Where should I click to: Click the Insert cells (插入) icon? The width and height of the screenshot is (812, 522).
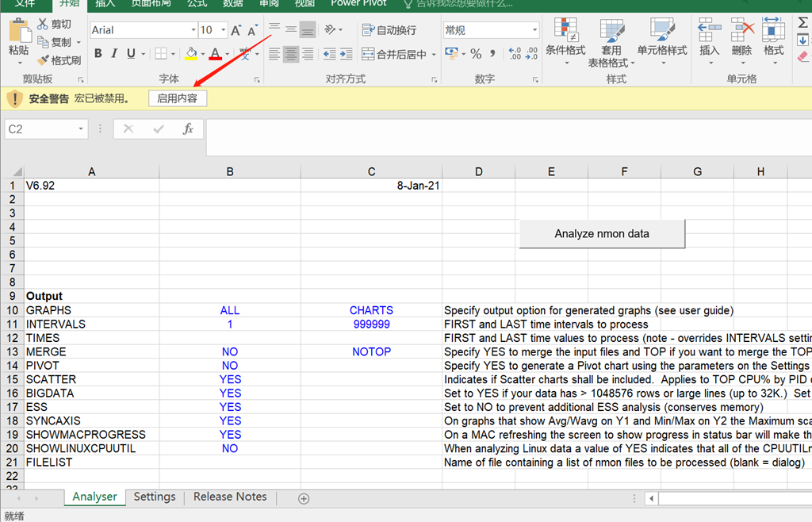point(710,29)
